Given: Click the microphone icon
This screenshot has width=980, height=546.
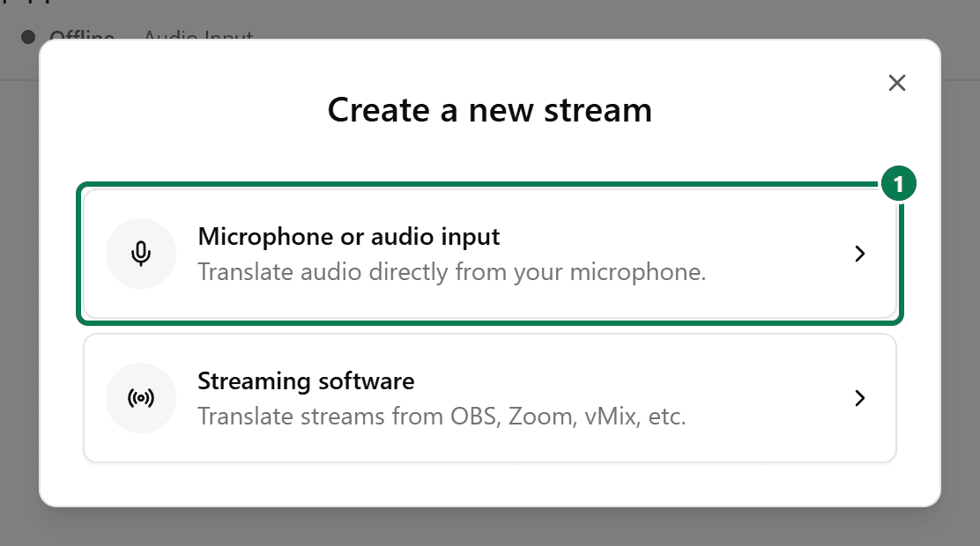Looking at the screenshot, I should tap(141, 254).
